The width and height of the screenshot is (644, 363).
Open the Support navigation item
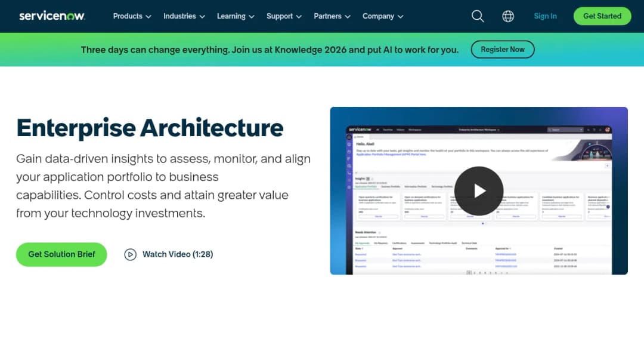(280, 16)
